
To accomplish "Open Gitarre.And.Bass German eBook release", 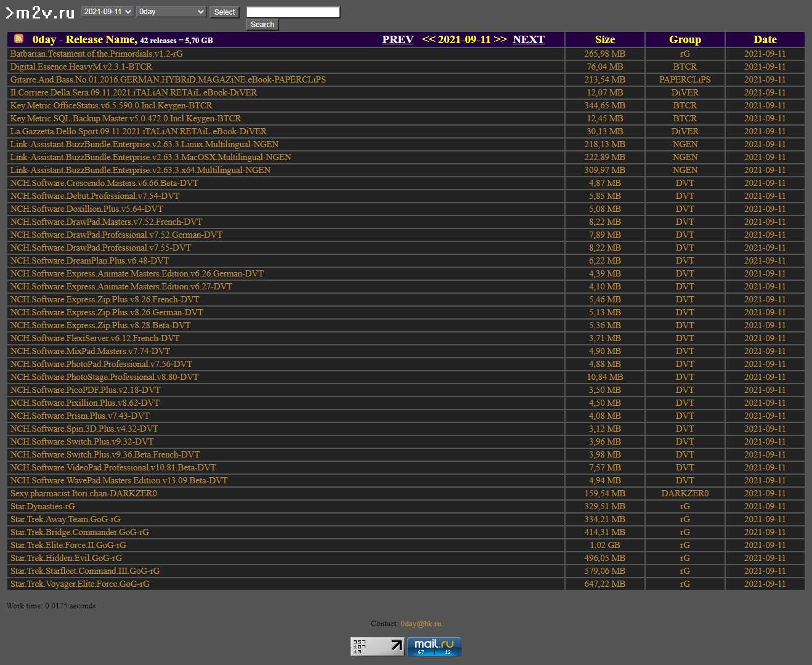I will click(x=168, y=79).
